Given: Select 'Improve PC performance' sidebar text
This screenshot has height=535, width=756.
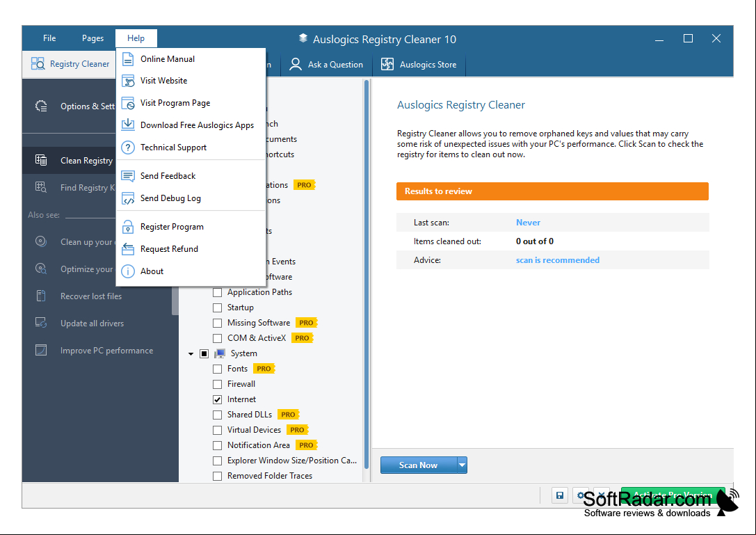Looking at the screenshot, I should pyautogui.click(x=106, y=351).
